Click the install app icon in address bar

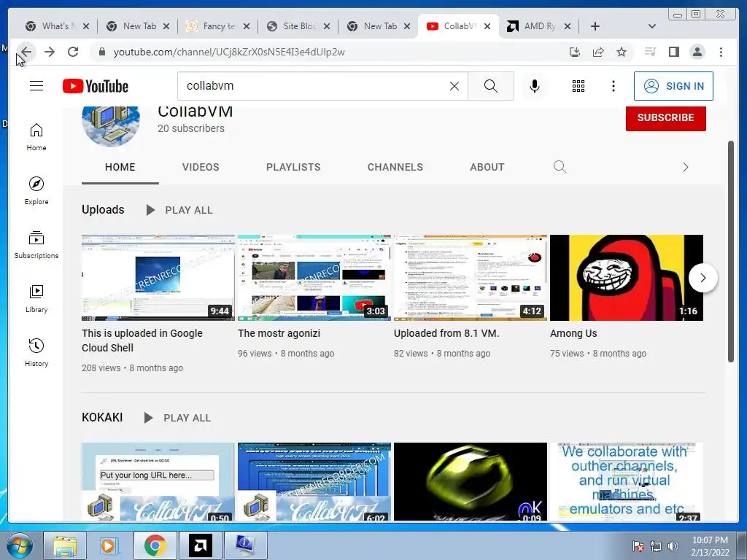[x=575, y=52]
